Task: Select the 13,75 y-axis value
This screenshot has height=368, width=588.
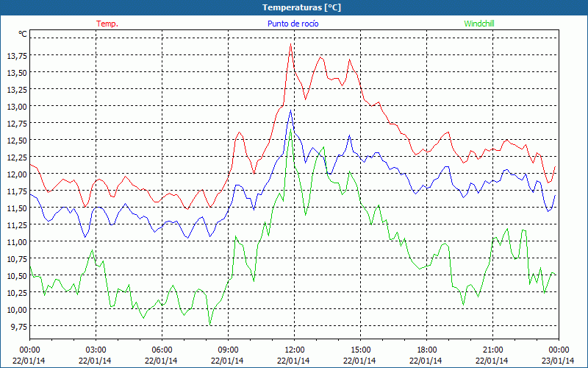Action: click(17, 56)
